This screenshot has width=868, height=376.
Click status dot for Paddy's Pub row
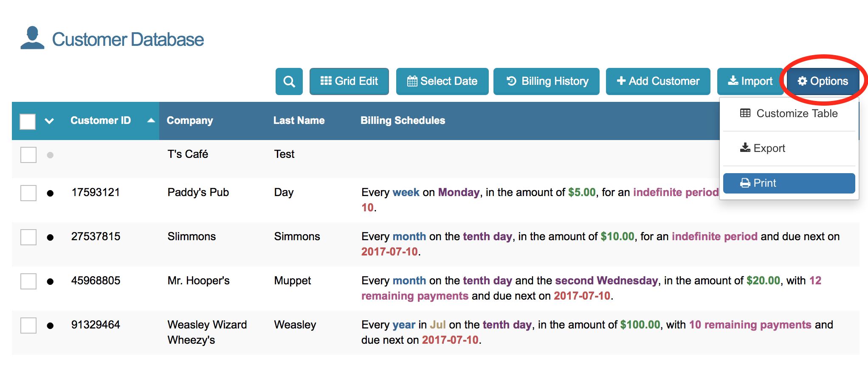(50, 194)
